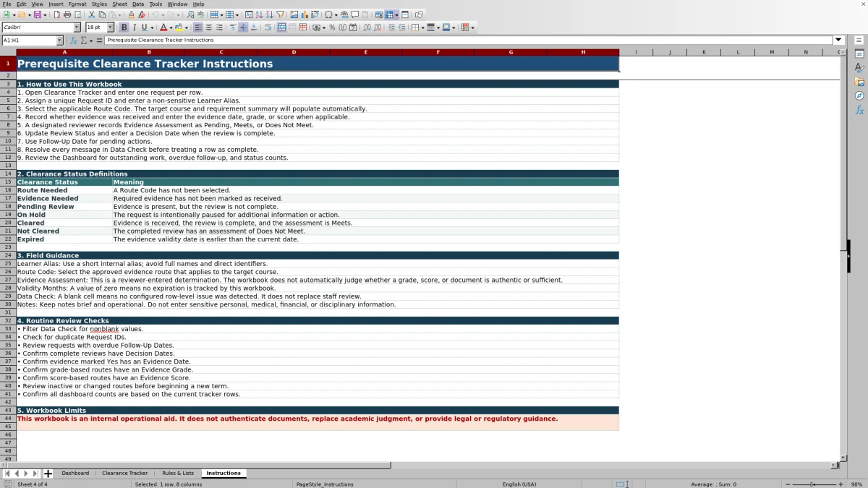Click the Cut scissors icon

coord(92,14)
